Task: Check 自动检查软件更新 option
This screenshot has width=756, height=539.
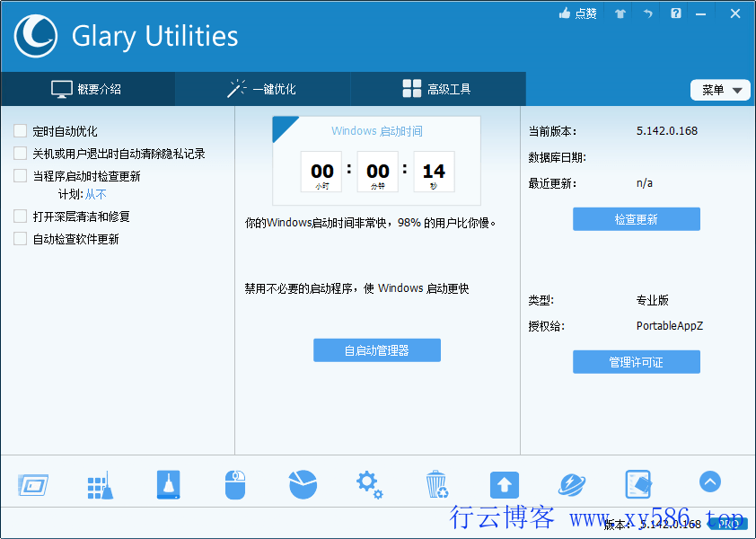Action: coord(19,238)
